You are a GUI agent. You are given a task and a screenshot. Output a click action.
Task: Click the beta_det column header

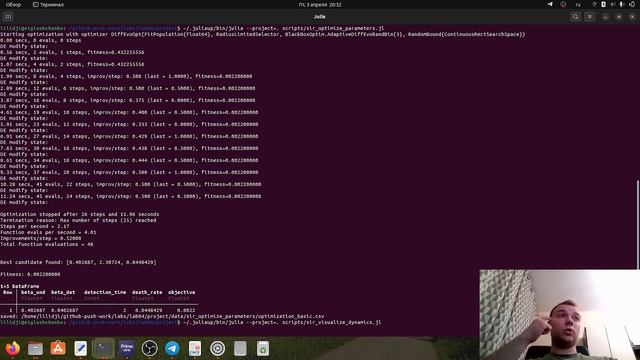[63, 292]
